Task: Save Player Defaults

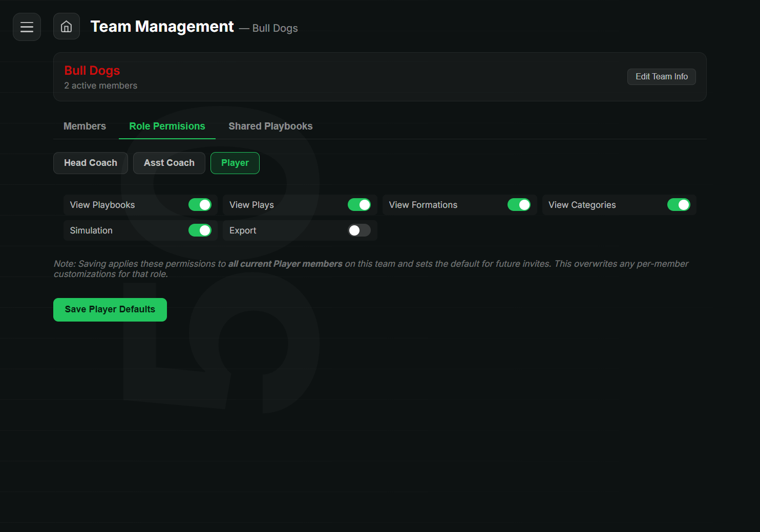Action: pyautogui.click(x=110, y=310)
